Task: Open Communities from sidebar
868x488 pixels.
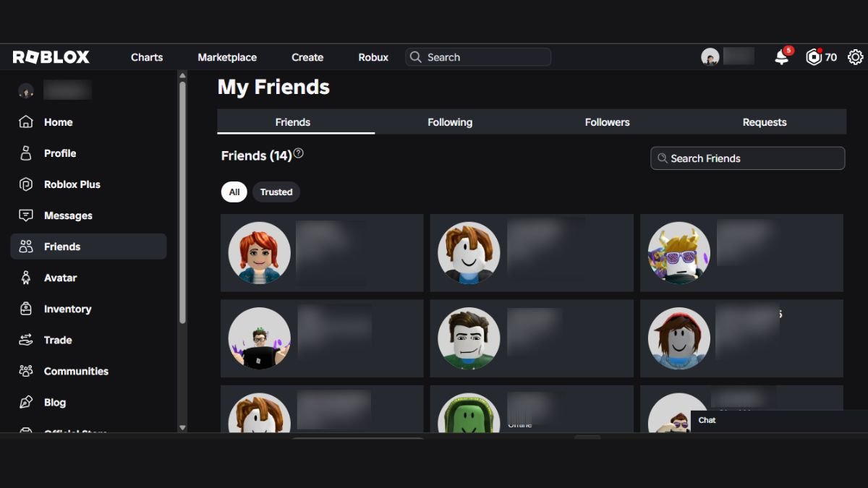Action: 76,371
